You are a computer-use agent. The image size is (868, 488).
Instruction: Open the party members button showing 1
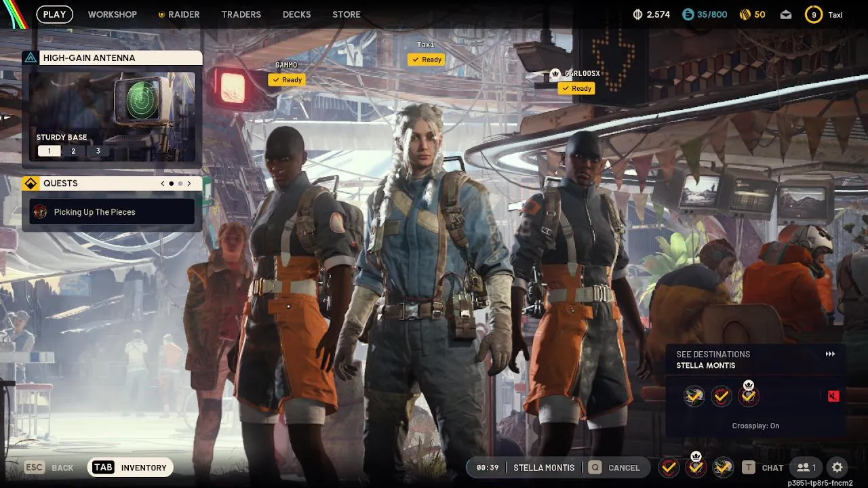click(x=806, y=468)
